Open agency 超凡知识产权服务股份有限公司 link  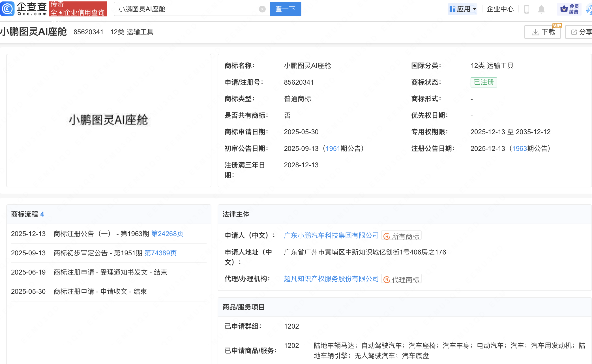[331, 279]
